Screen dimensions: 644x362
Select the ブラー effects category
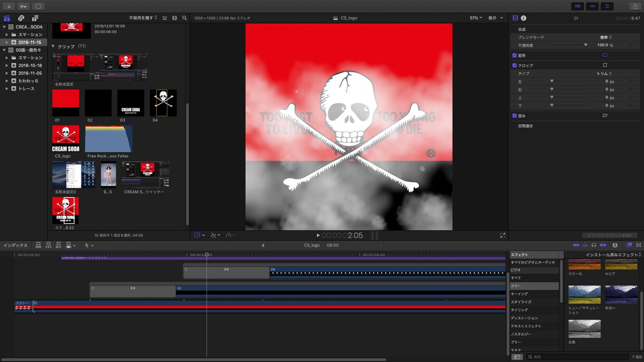(534, 342)
